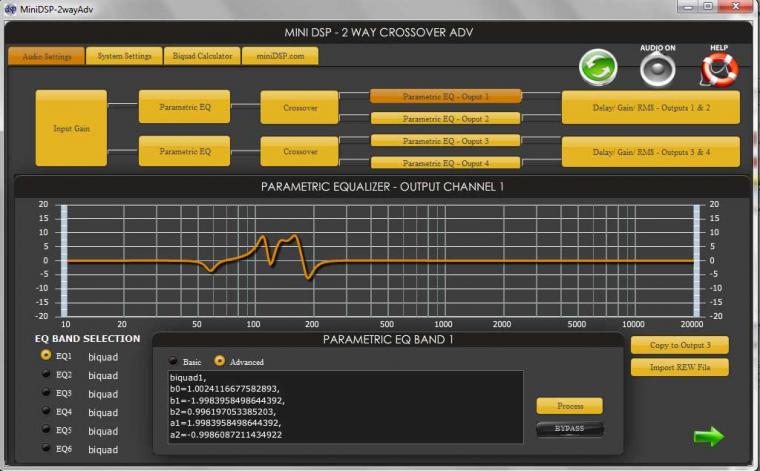
Task: Maximize the MiniDSP window
Action: pyautogui.click(x=708, y=6)
